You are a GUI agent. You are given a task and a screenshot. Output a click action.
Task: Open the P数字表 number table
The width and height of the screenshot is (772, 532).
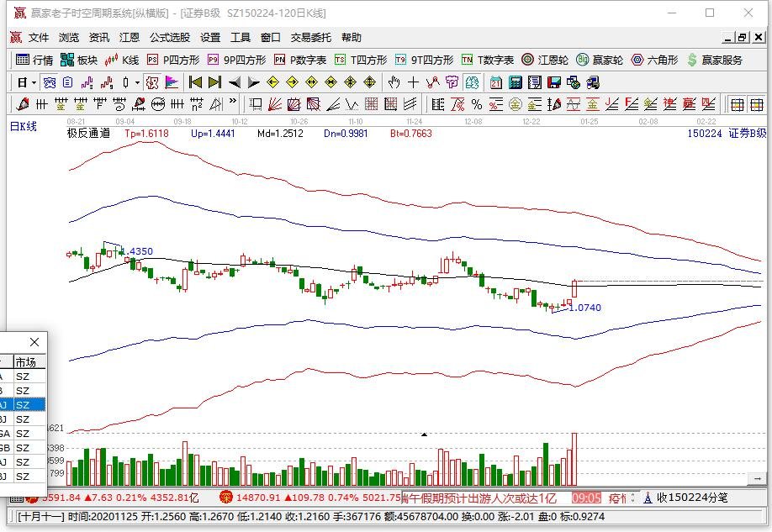click(300, 60)
